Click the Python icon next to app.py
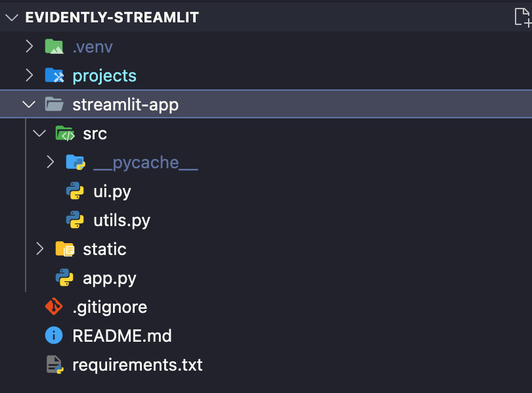The height and width of the screenshot is (393, 532). [62, 278]
